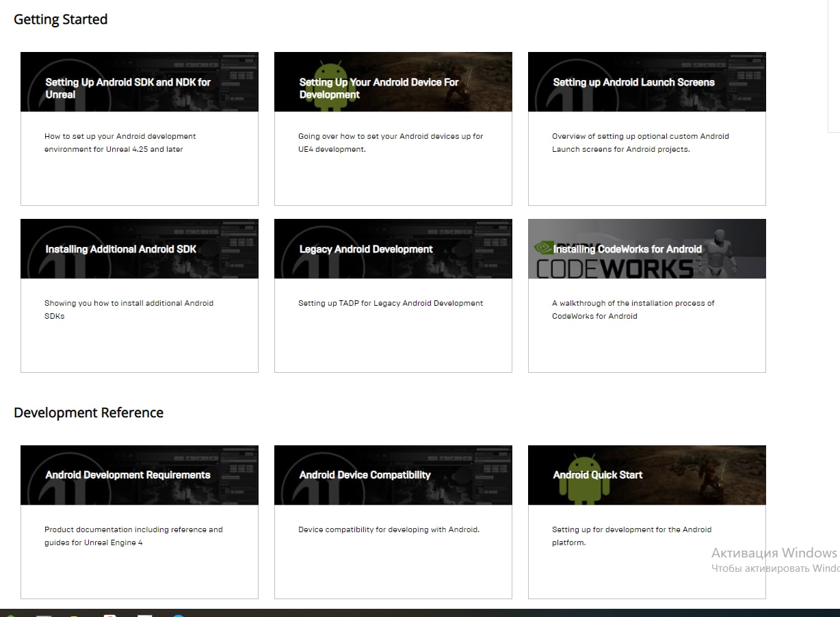Screen dimensions: 840x617
Task: Click text 'Device compatibility for developing with Android.'
Action: [389, 529]
